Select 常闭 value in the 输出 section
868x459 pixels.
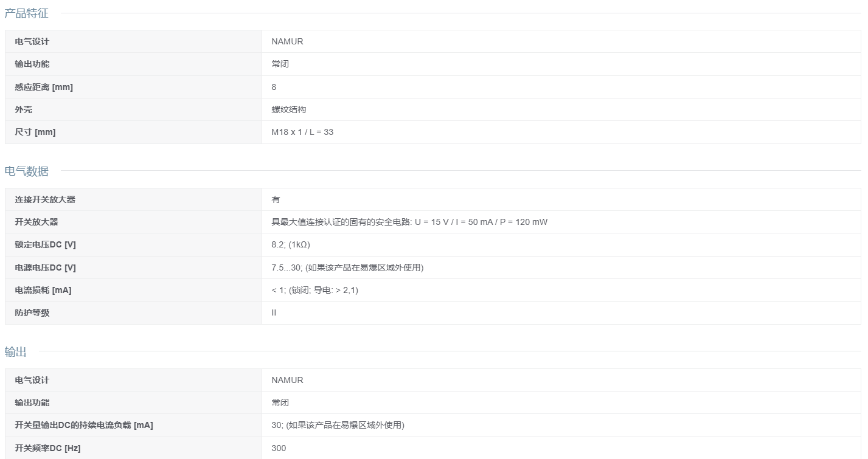280,402
